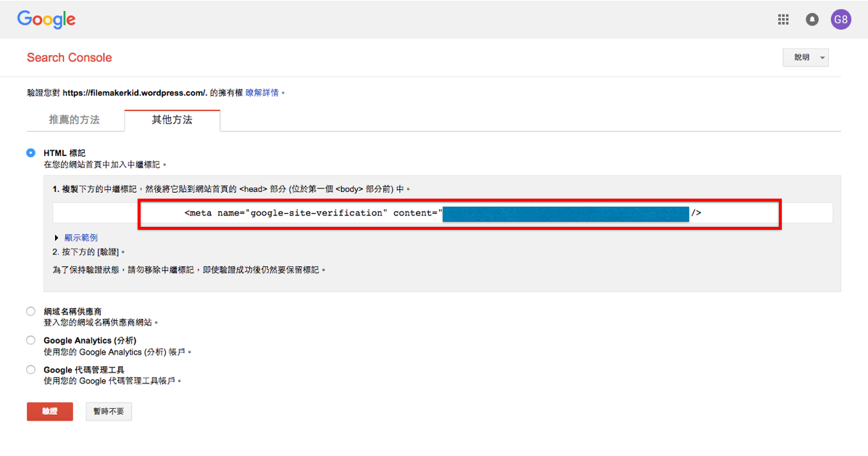Open the Google apps grid icon

[783, 20]
